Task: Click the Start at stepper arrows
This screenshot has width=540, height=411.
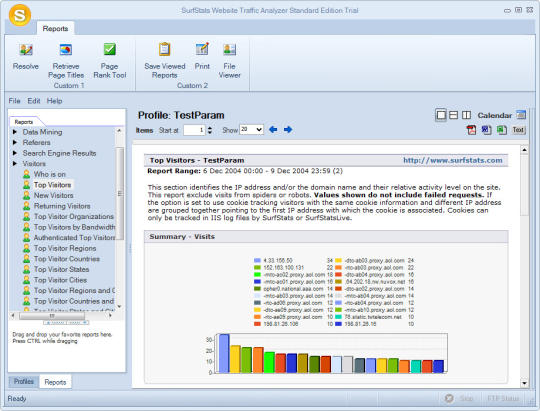Action: (x=210, y=130)
